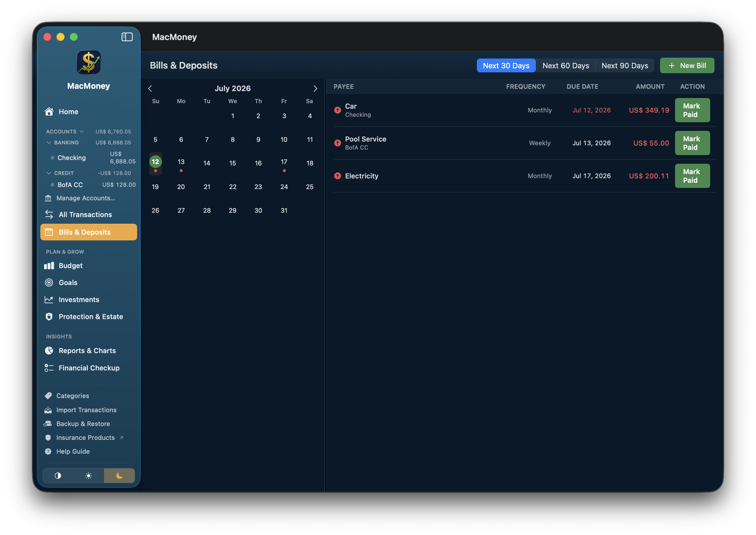Collapse the CREDIT group chevron
756x535 pixels.
[49, 173]
